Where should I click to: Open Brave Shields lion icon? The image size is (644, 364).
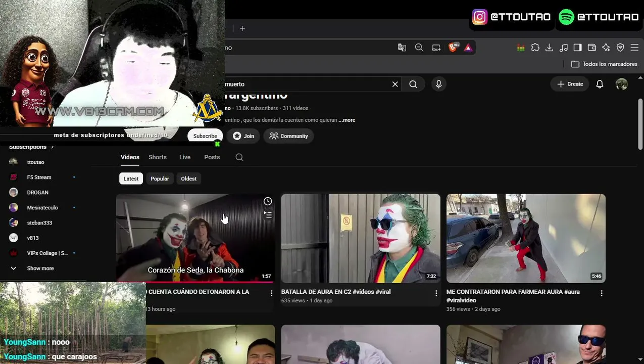coord(453,47)
